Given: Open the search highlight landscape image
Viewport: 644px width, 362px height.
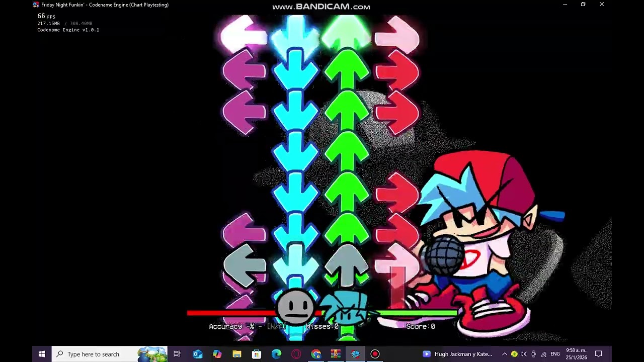Looking at the screenshot, I should (152, 354).
